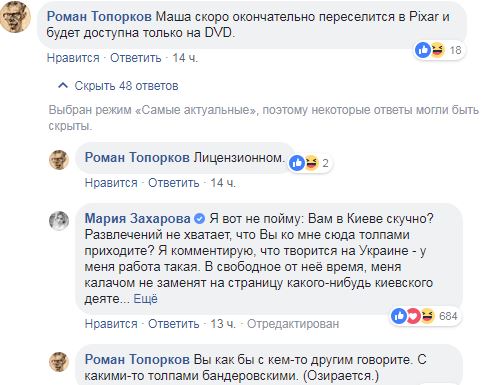486x385 pixels.
Task: Click the like icon on the 684-reaction comment
Action: click(399, 315)
